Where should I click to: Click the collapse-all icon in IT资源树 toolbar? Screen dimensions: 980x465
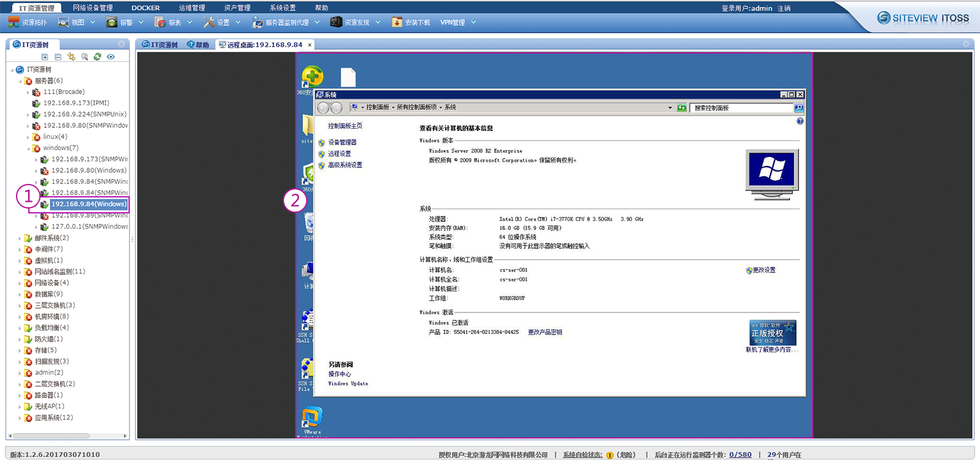(x=58, y=57)
